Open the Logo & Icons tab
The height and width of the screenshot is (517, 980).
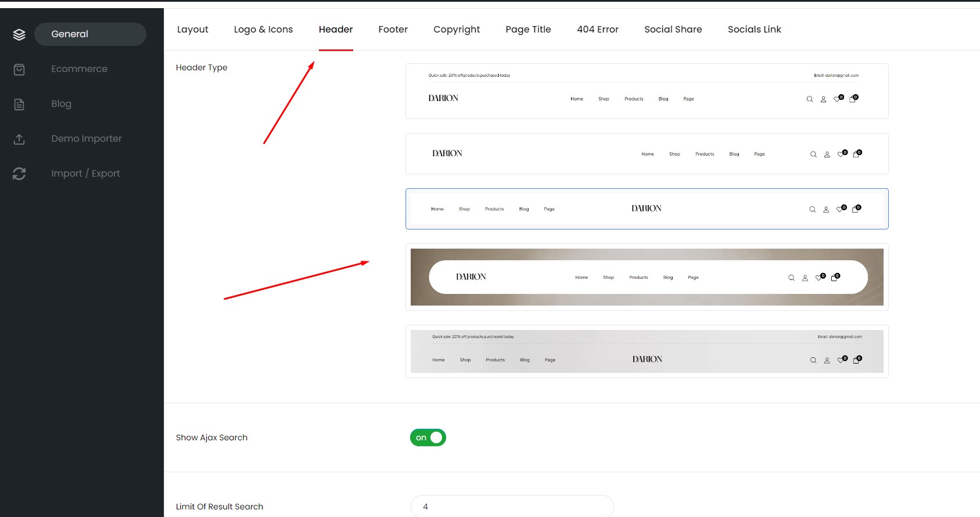[x=263, y=30]
